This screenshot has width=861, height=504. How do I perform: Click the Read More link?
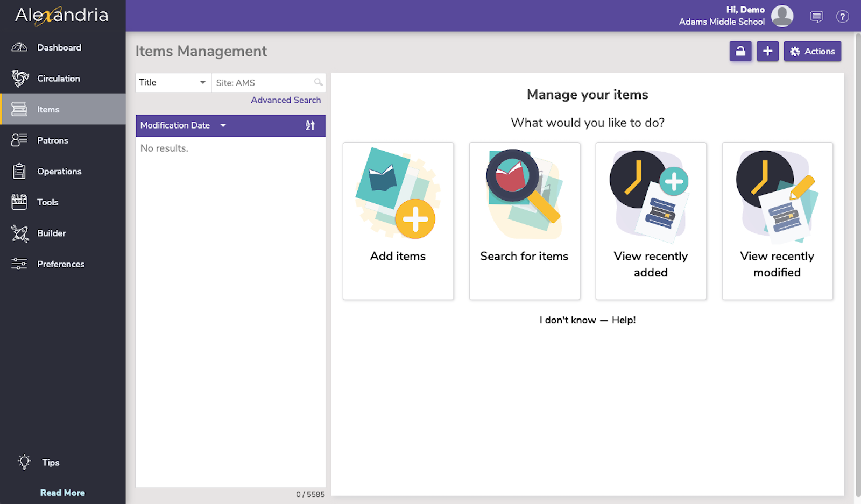click(x=62, y=493)
